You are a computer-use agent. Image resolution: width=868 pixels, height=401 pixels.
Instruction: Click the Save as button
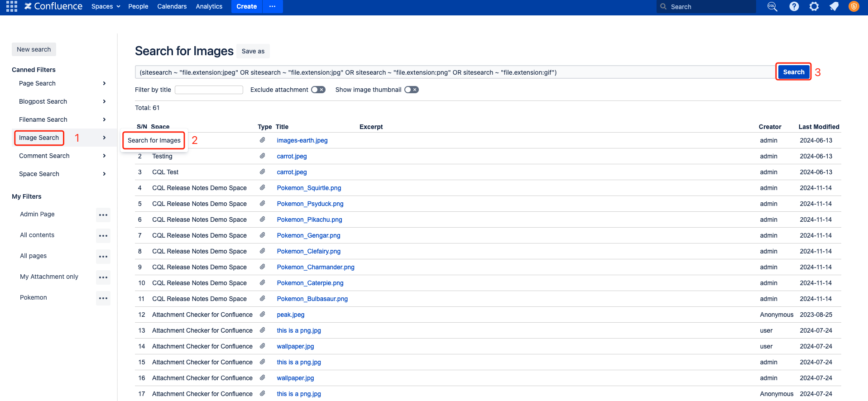[253, 51]
